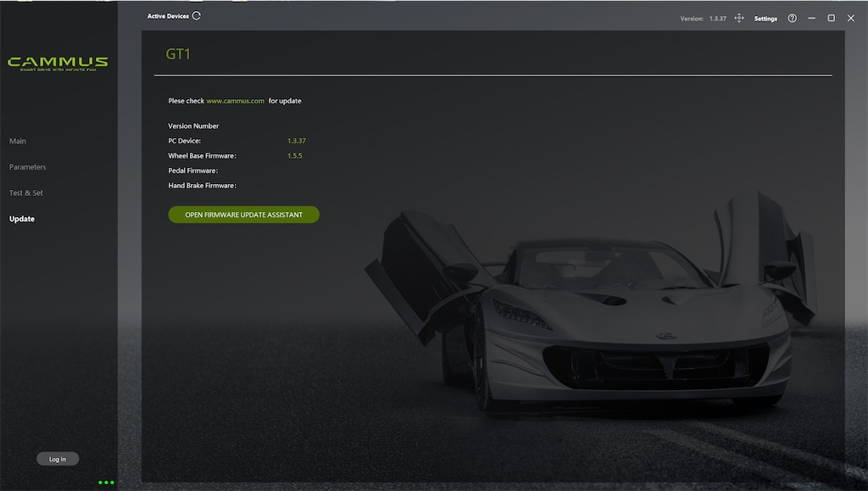Click the move-window crosshair icon
Screen dimensions: 868x491
point(739,19)
